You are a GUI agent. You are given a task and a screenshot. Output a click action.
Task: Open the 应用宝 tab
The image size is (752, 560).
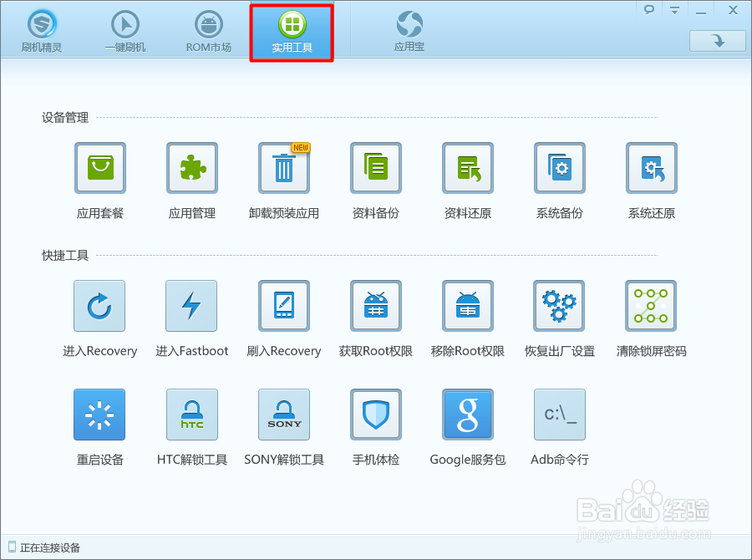pyautogui.click(x=409, y=31)
